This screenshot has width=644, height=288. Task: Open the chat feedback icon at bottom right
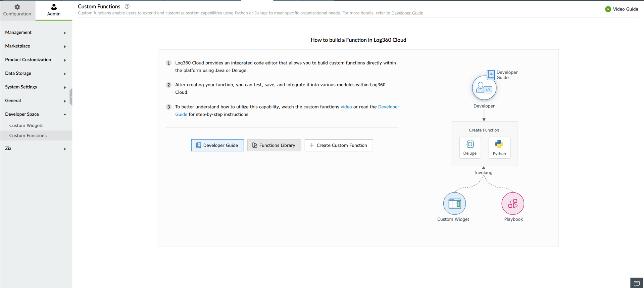(x=637, y=283)
